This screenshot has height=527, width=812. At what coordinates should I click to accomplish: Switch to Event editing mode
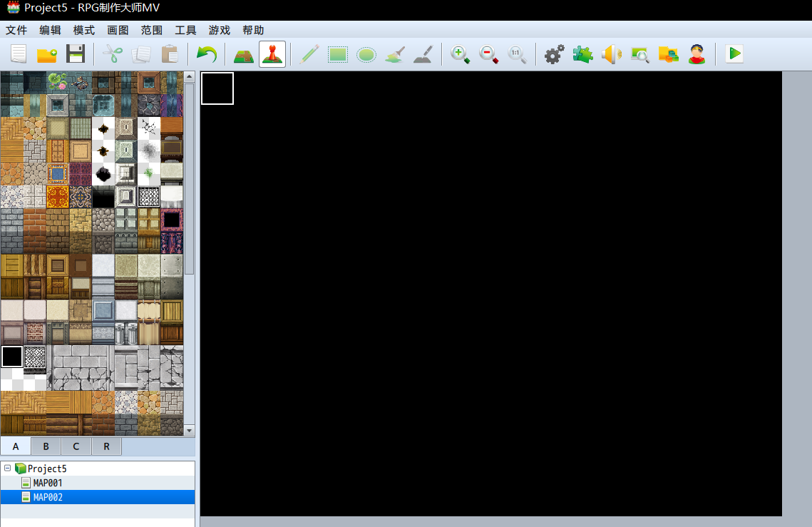click(x=272, y=54)
